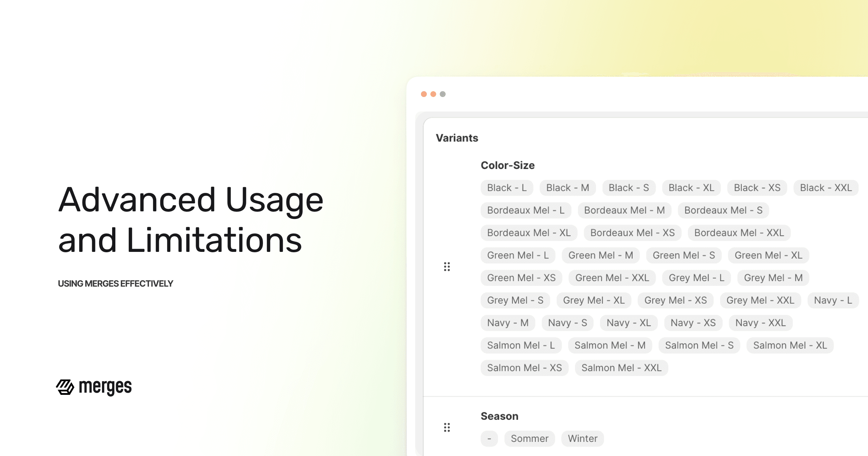
Task: Click the USING MERGES EFFECTIVELY subtitle
Action: coord(115,283)
